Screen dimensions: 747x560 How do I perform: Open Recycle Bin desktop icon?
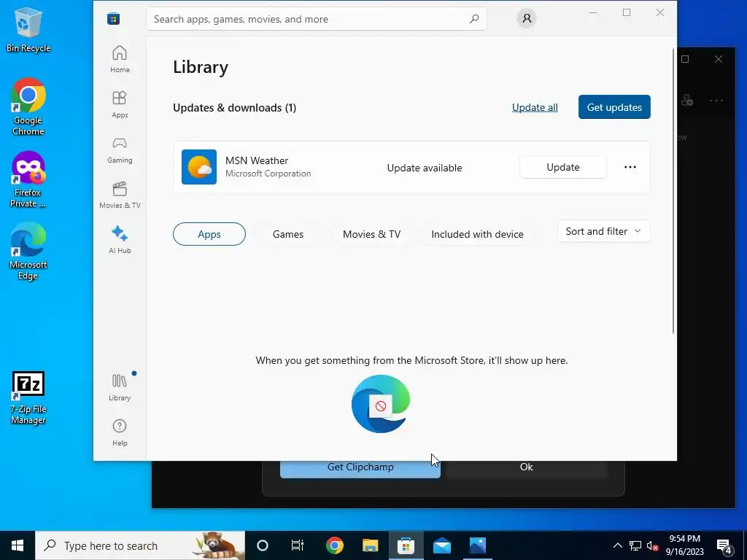(28, 30)
